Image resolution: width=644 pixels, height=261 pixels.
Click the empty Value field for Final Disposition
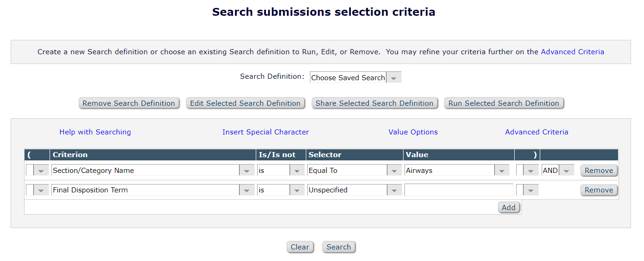coord(459,190)
